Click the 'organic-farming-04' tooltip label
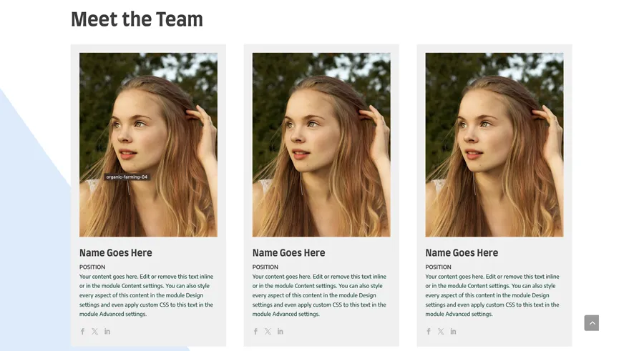 click(127, 177)
